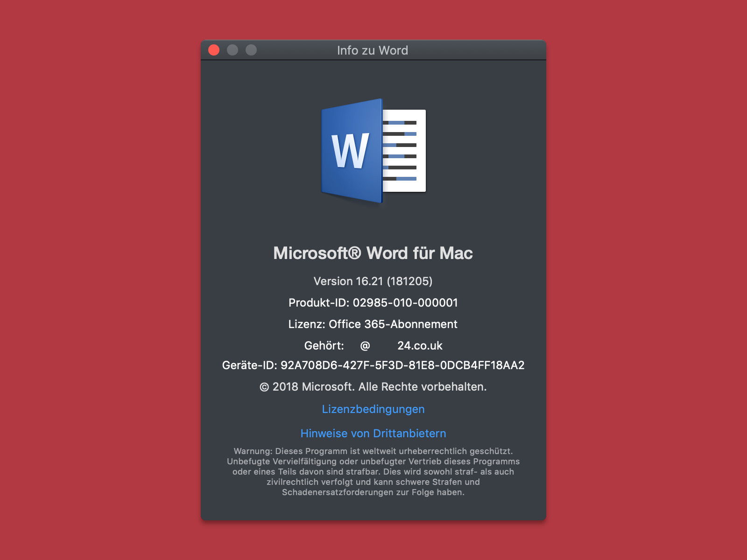
Task: Click the text 'Version 16.21 (181205)'
Action: pyautogui.click(x=373, y=281)
